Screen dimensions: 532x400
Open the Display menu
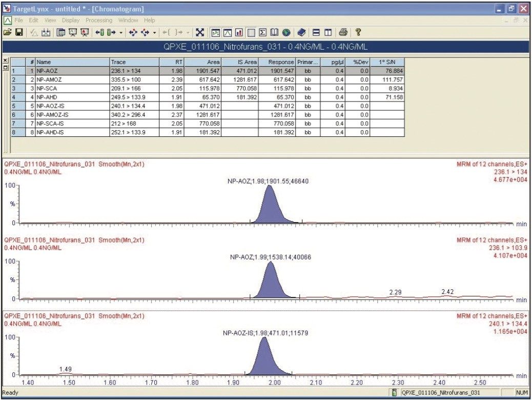71,20
